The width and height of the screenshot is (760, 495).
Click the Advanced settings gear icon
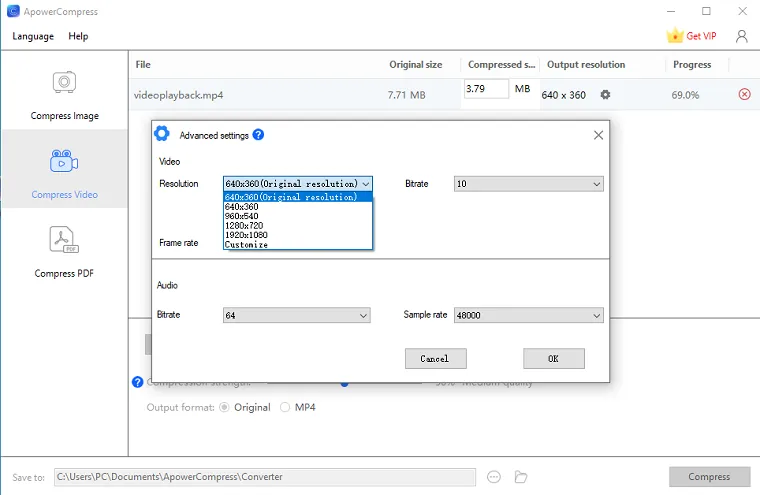[162, 133]
